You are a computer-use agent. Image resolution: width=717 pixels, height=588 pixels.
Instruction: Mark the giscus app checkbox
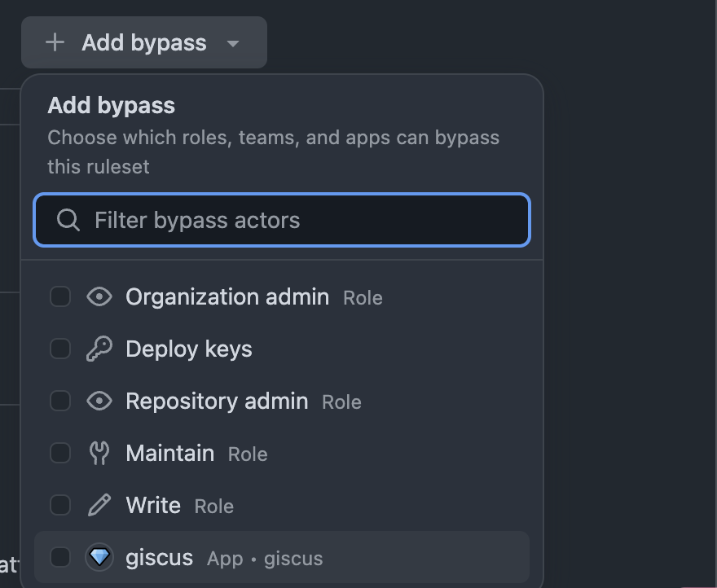click(60, 557)
